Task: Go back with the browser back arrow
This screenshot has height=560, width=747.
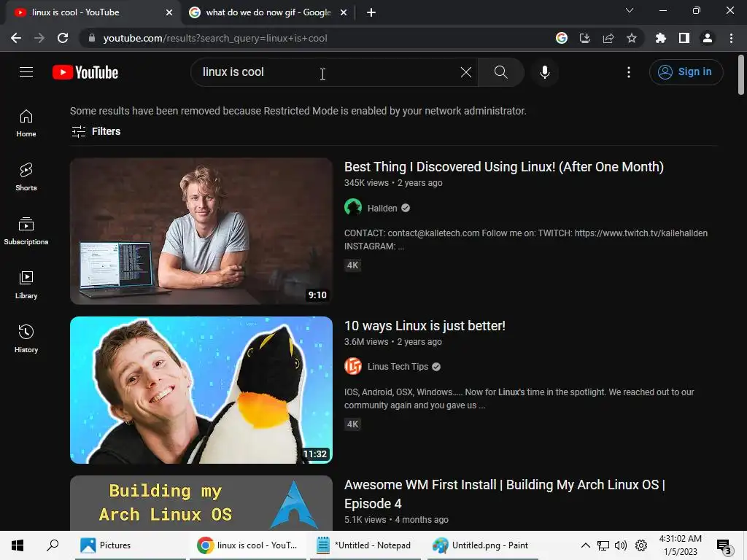Action: click(x=16, y=38)
